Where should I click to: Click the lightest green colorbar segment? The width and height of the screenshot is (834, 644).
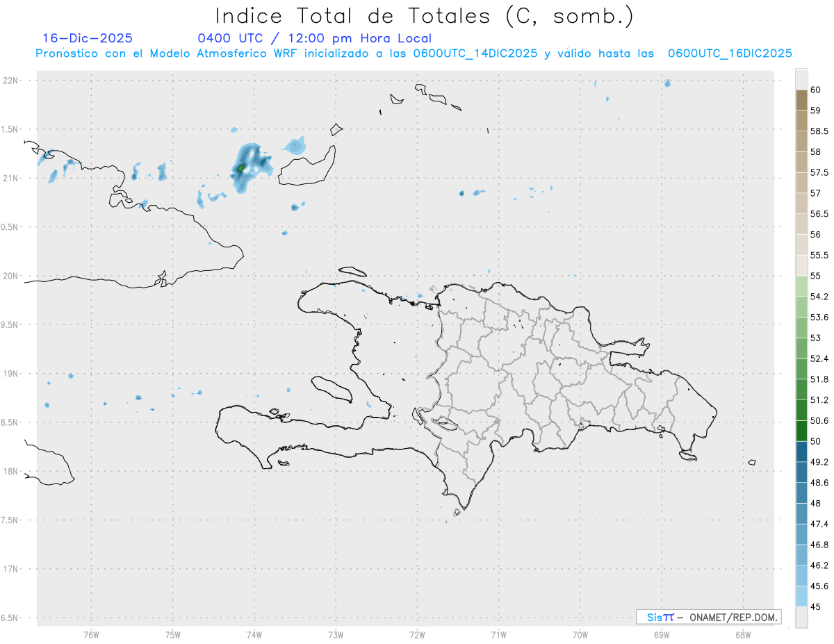pos(801,286)
